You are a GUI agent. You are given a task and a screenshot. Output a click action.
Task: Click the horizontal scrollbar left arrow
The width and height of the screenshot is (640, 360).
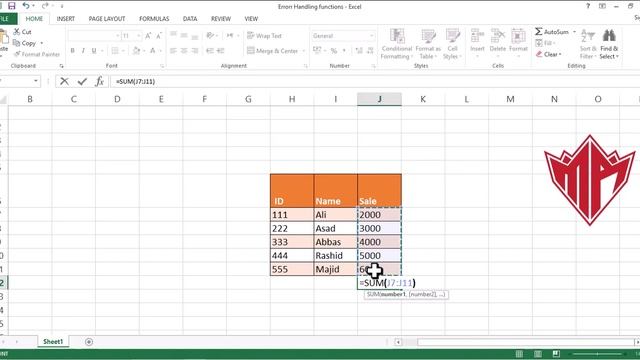(x=398, y=342)
